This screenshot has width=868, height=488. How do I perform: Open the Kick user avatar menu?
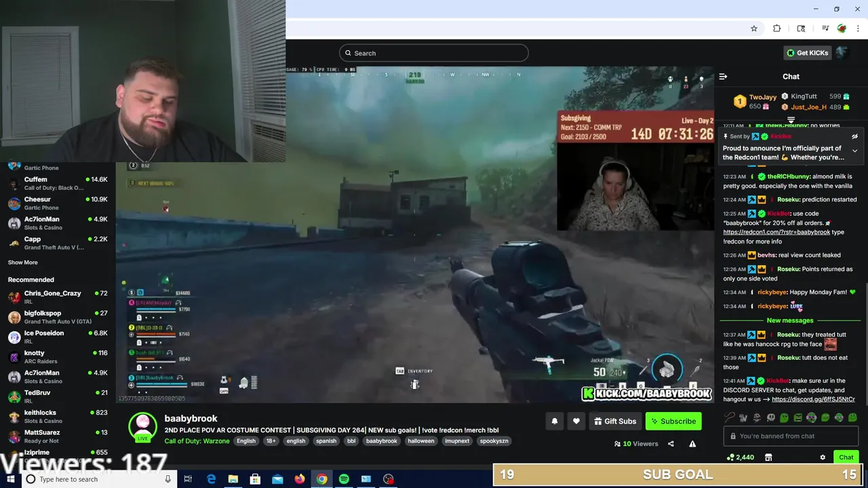click(842, 53)
